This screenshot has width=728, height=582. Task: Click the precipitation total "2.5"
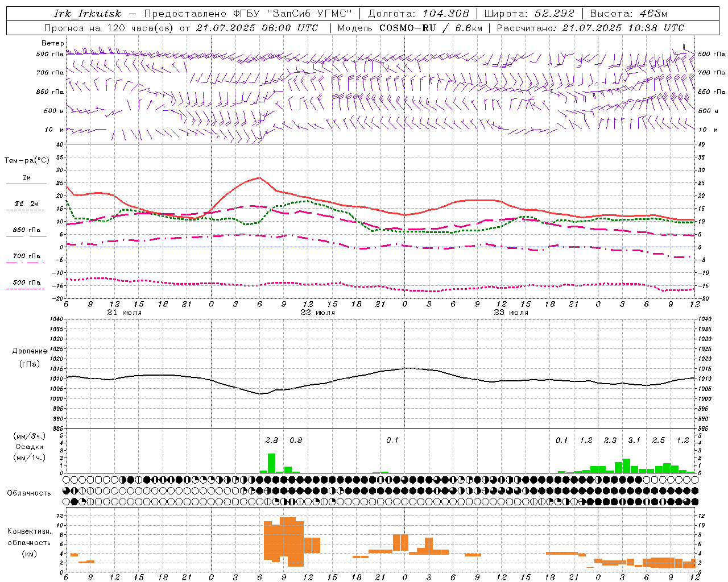click(x=659, y=440)
